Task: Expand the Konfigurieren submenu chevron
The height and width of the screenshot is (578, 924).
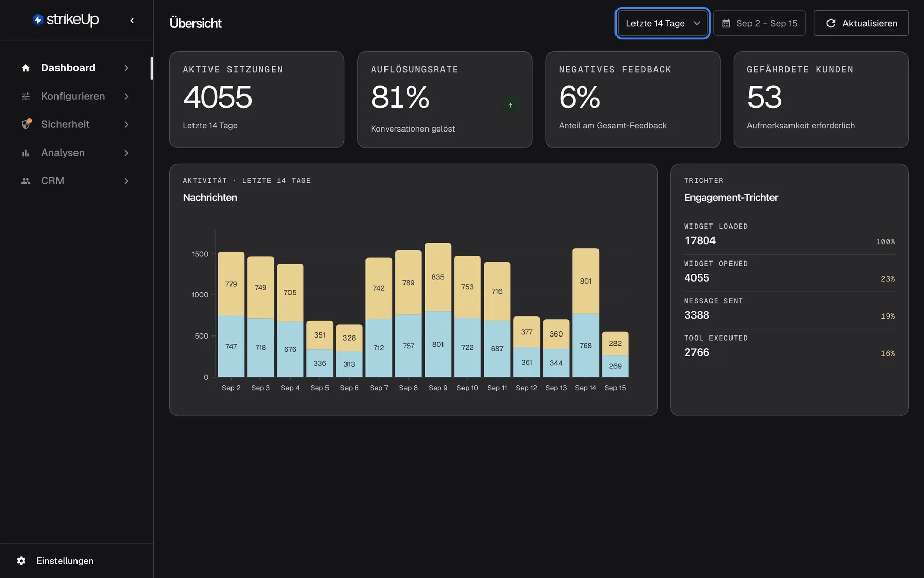Action: pyautogui.click(x=126, y=96)
